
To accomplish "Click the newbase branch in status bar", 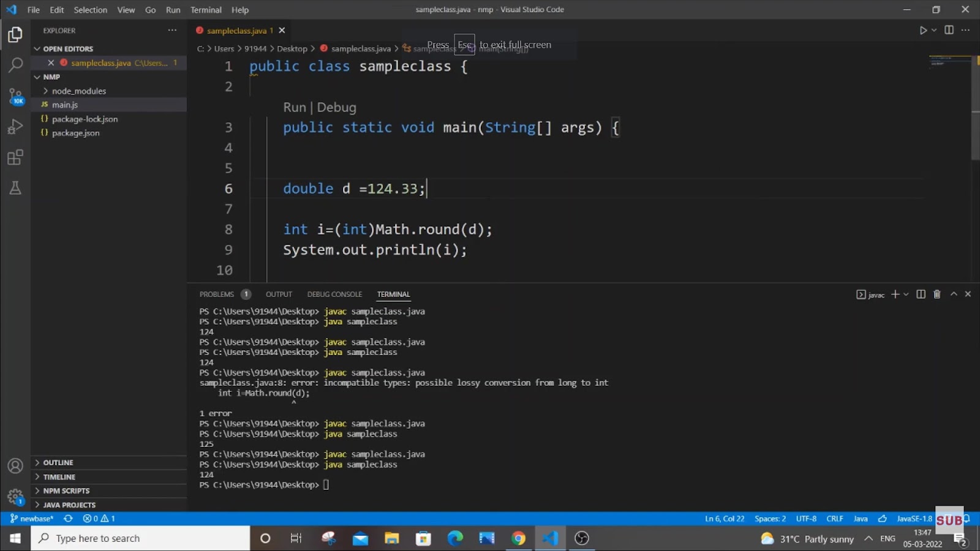I will tap(32, 519).
